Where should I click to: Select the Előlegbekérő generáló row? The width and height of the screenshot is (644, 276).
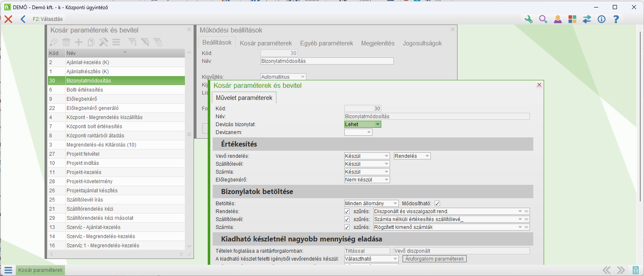point(116,108)
